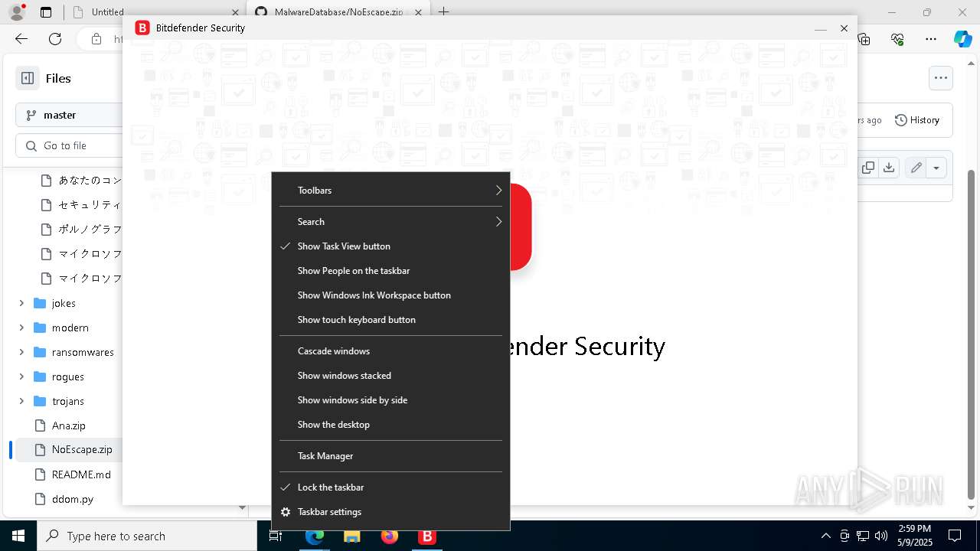Expand the modern folder
Viewport: 980px width, 551px height.
[21, 328]
